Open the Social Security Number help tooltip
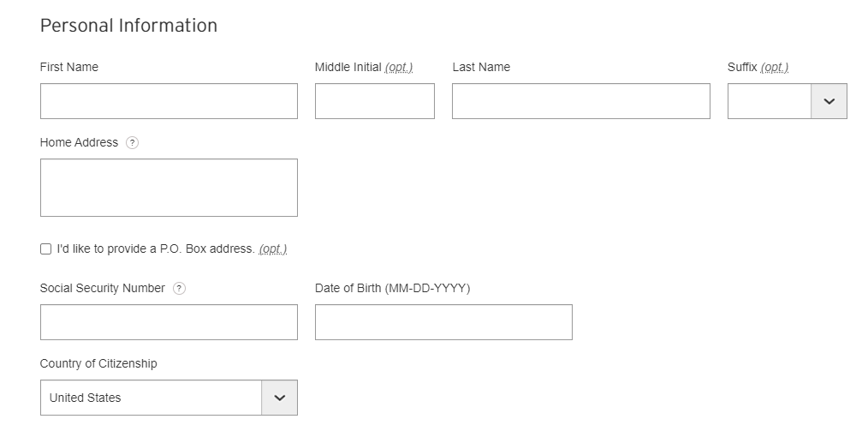This screenshot has height=431, width=868. click(x=179, y=289)
